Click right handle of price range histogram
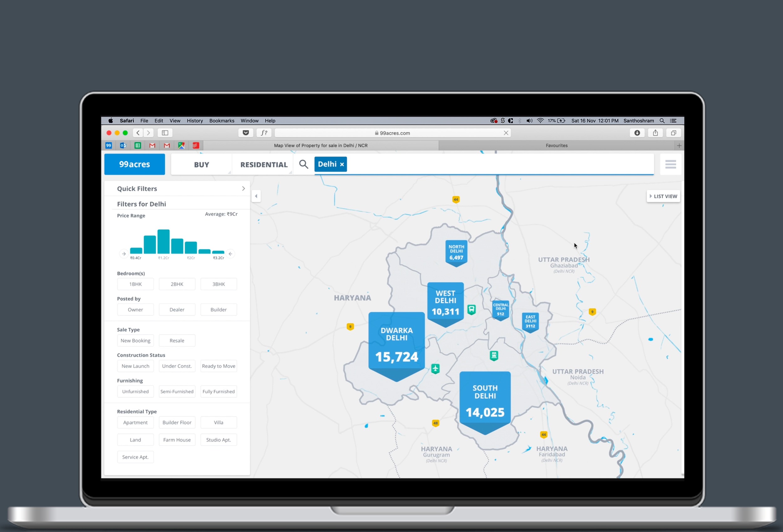This screenshot has width=783, height=532. click(231, 254)
